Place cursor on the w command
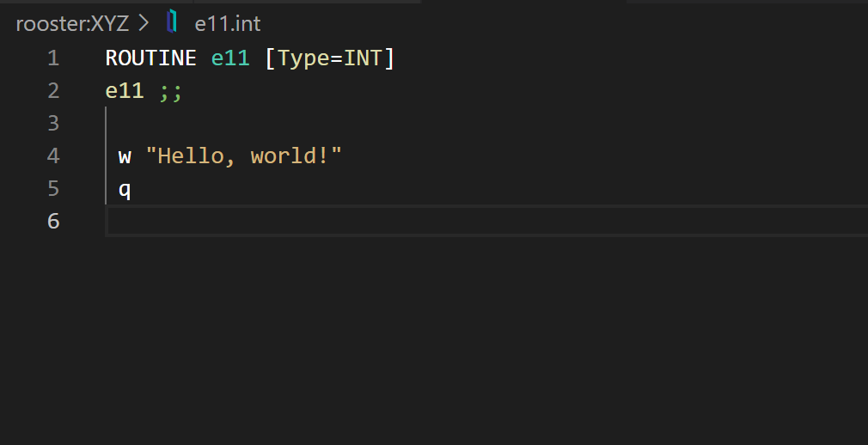The height and width of the screenshot is (445, 868). click(125, 156)
